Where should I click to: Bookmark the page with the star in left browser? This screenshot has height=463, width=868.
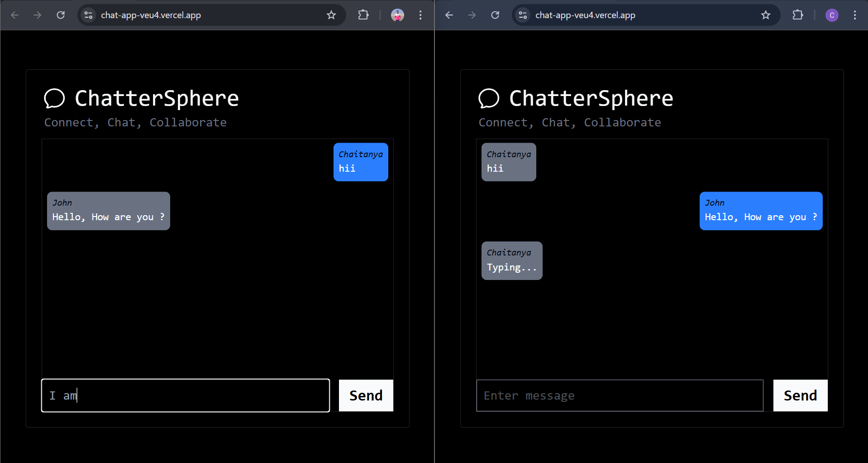(x=331, y=15)
